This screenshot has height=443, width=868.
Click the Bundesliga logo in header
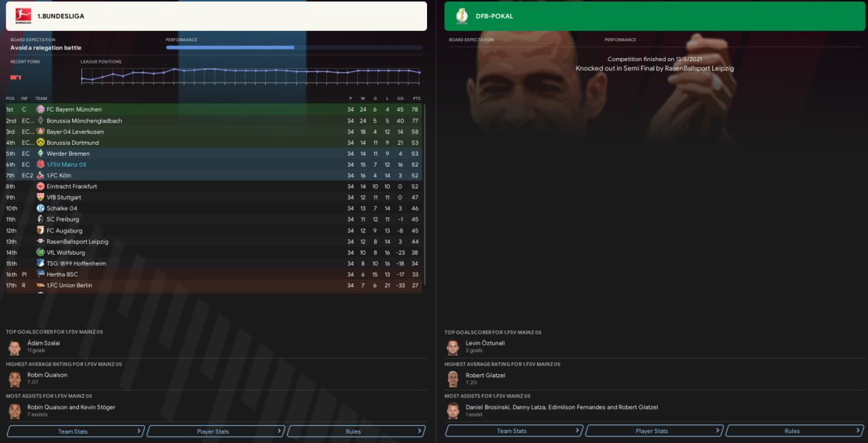coord(23,16)
